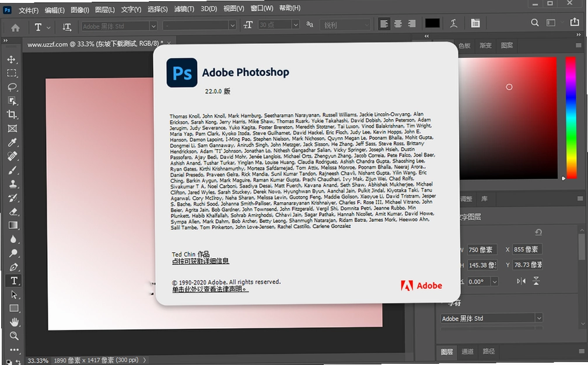Image resolution: width=588 pixels, height=365 pixels.
Task: Activate the Hand tool
Action: pos(14,322)
